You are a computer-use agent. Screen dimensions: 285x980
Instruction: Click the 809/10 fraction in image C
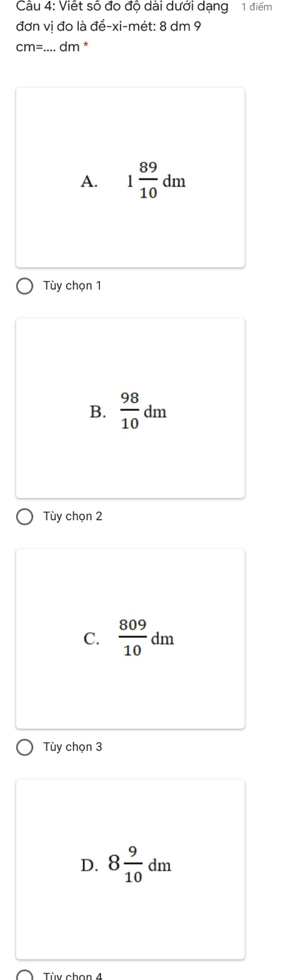pyautogui.click(x=132, y=638)
